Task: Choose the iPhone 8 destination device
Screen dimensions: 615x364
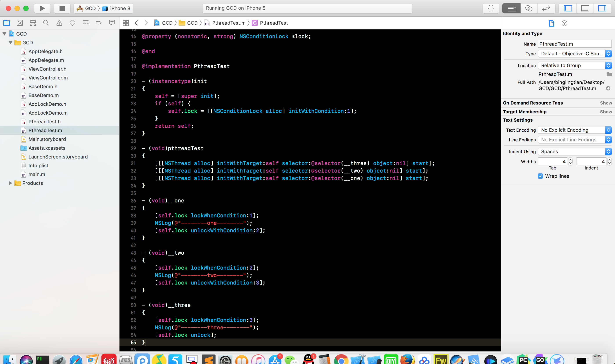Action: [116, 8]
